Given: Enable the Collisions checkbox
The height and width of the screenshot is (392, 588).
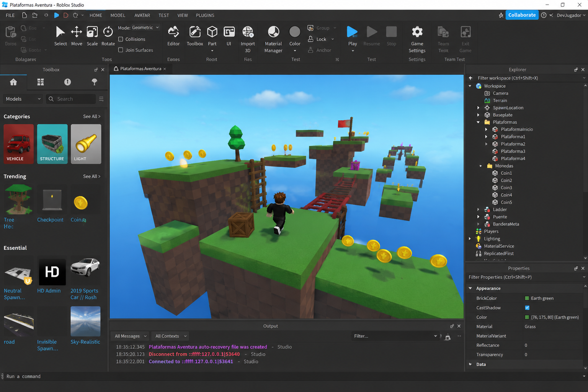Looking at the screenshot, I should 121,39.
